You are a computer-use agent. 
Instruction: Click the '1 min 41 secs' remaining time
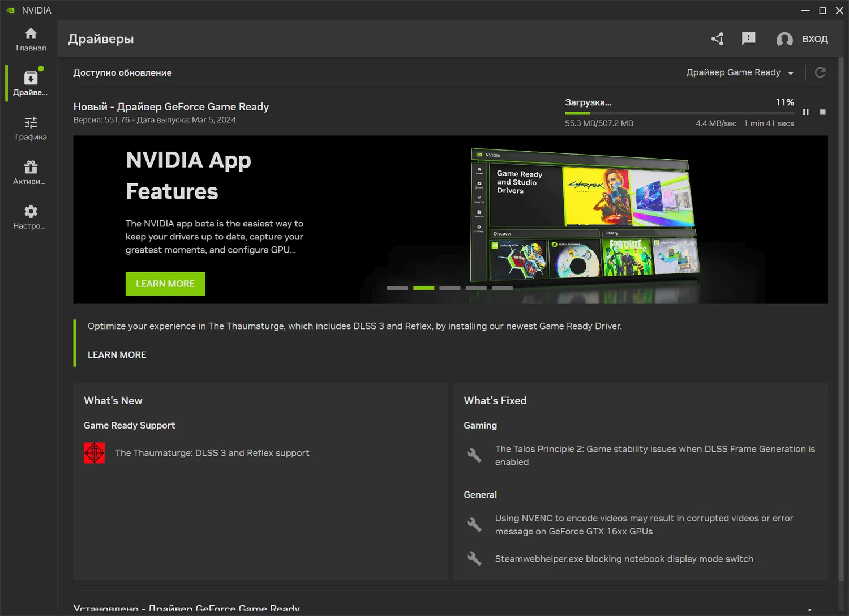point(769,123)
